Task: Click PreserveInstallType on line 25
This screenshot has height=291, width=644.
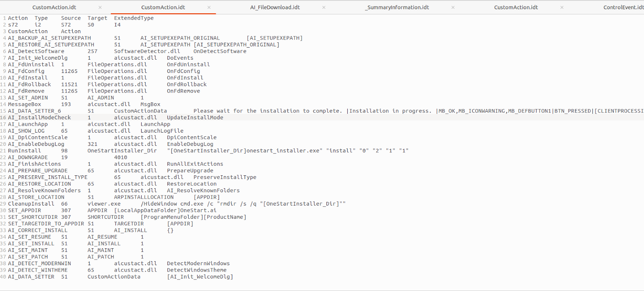Action: [225, 177]
